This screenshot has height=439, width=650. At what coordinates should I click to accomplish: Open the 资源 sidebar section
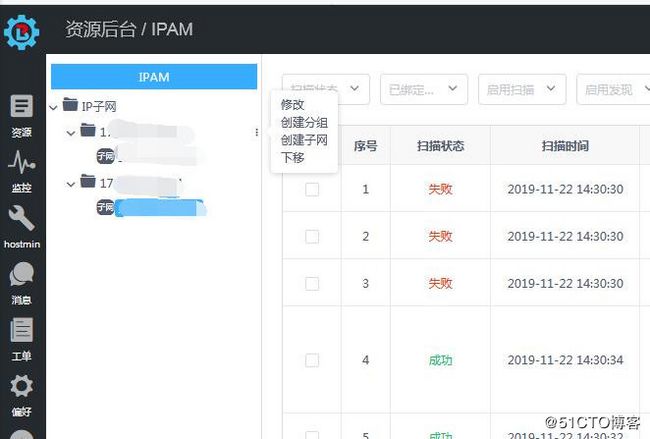[x=22, y=116]
